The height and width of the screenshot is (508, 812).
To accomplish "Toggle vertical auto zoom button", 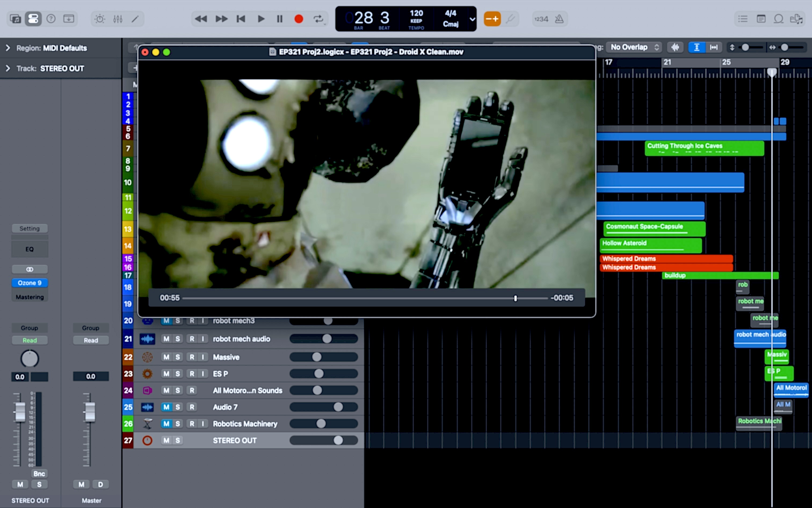I will [697, 47].
